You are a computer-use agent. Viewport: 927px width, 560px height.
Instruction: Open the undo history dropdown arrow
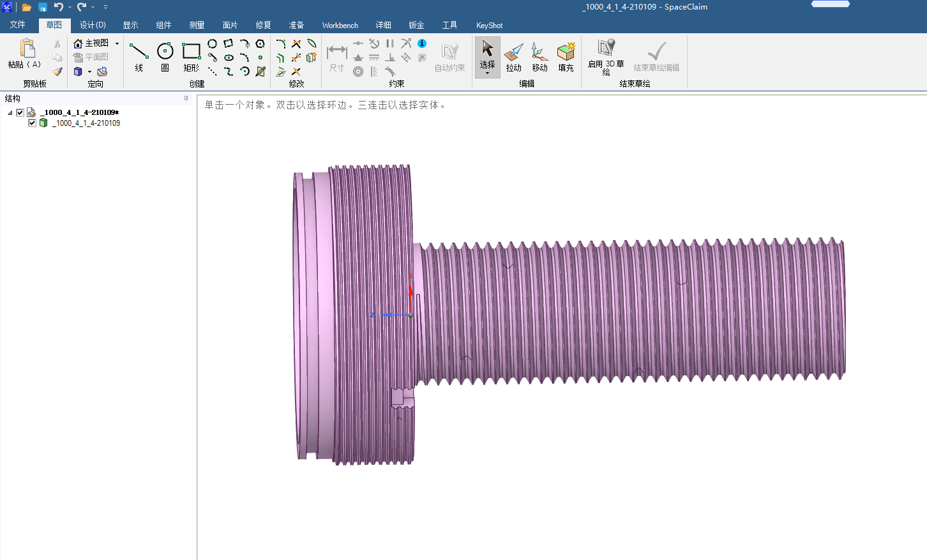click(70, 7)
